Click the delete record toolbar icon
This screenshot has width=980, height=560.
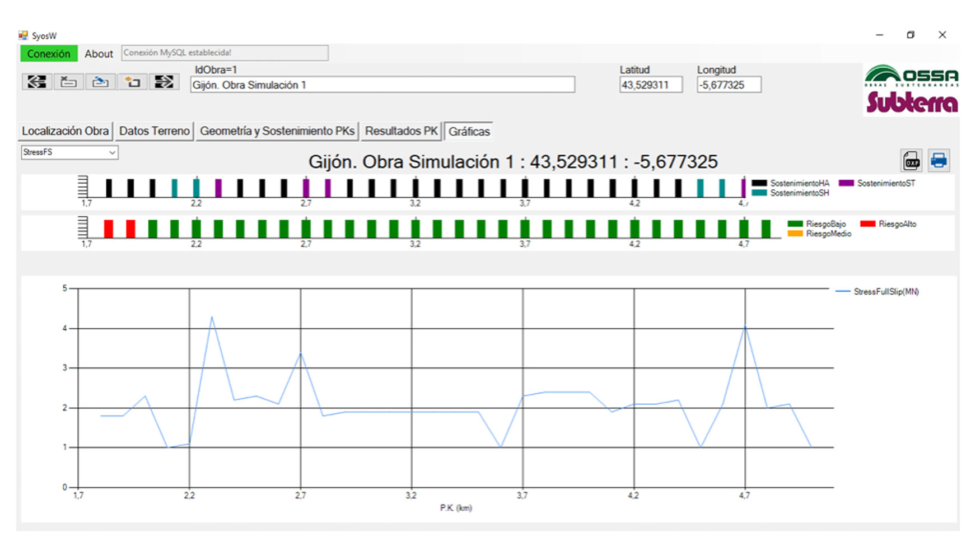(68, 82)
